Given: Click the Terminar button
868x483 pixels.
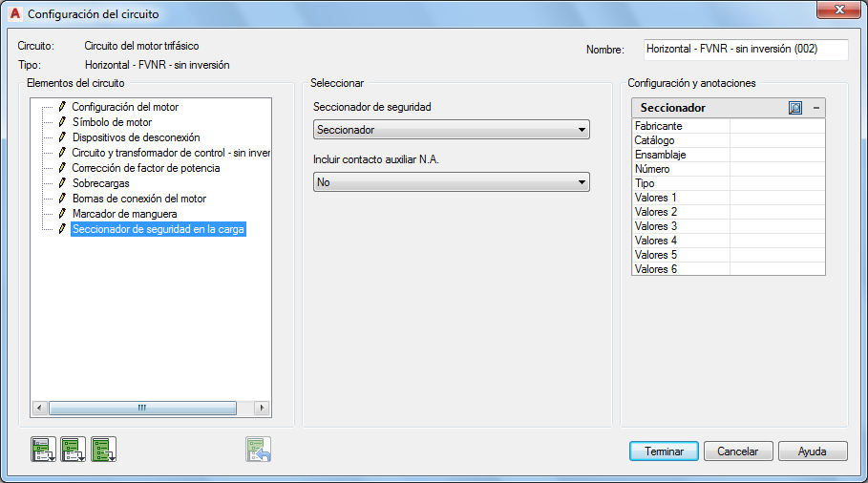Looking at the screenshot, I should pyautogui.click(x=664, y=451).
